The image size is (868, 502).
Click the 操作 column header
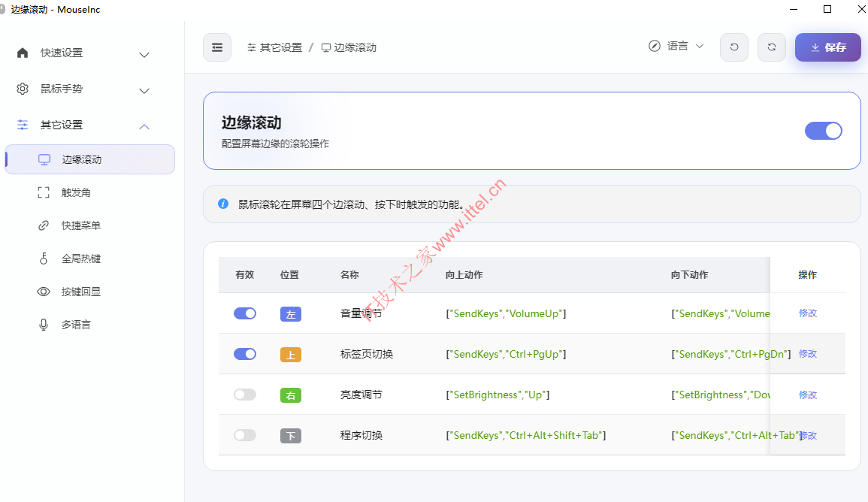pos(808,274)
